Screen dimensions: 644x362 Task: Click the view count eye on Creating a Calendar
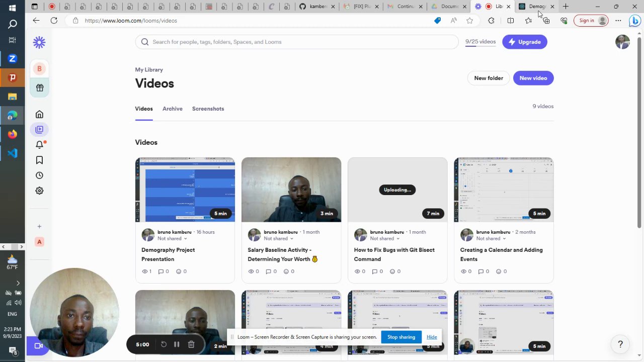[465, 271]
